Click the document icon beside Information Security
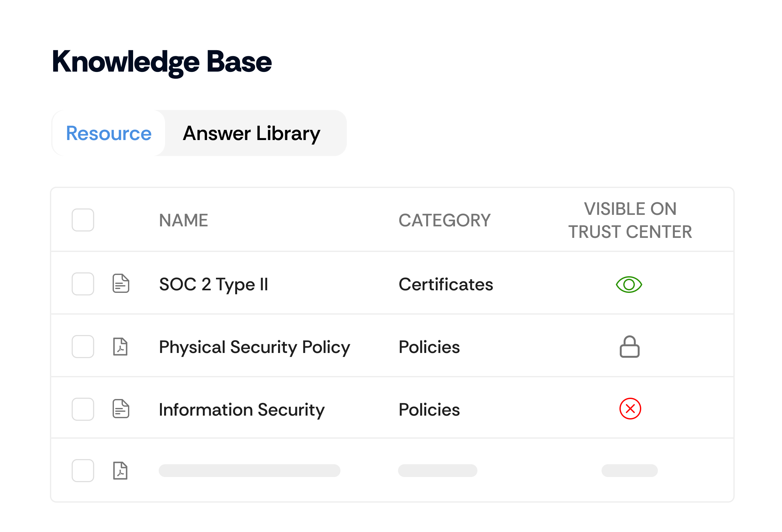782x532 pixels. 121,409
